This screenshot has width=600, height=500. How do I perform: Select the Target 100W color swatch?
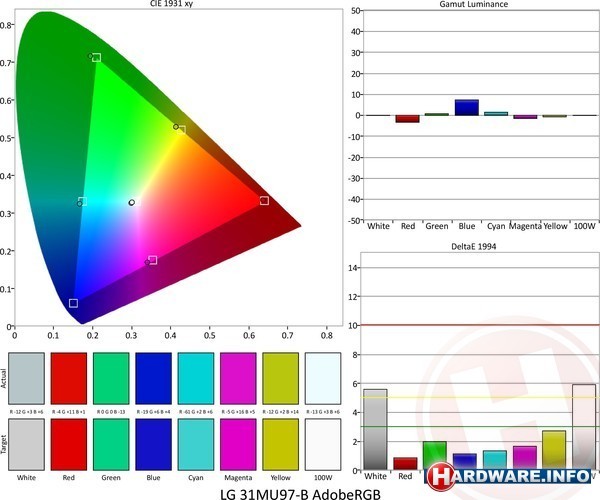point(323,445)
